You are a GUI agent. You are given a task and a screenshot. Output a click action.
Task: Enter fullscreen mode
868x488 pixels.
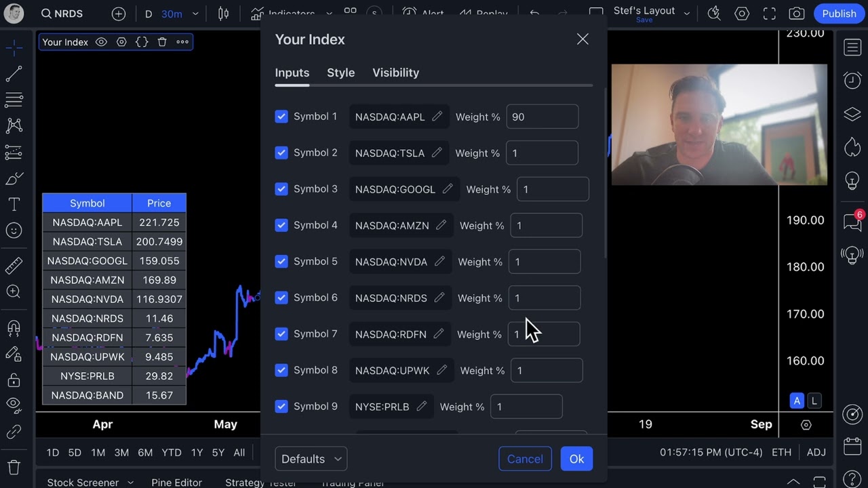click(x=769, y=14)
